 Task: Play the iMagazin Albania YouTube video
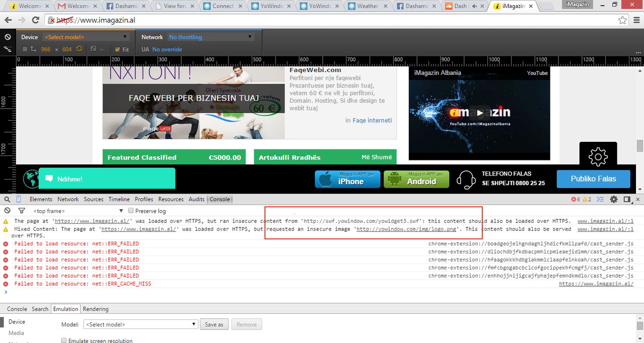[x=479, y=113]
